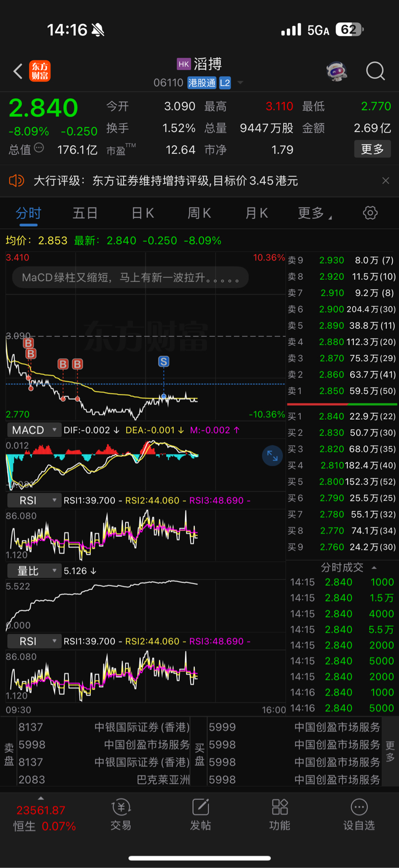Image resolution: width=399 pixels, height=868 pixels.
Task: Tap the 最高 3.110 value
Action: pyautogui.click(x=280, y=106)
